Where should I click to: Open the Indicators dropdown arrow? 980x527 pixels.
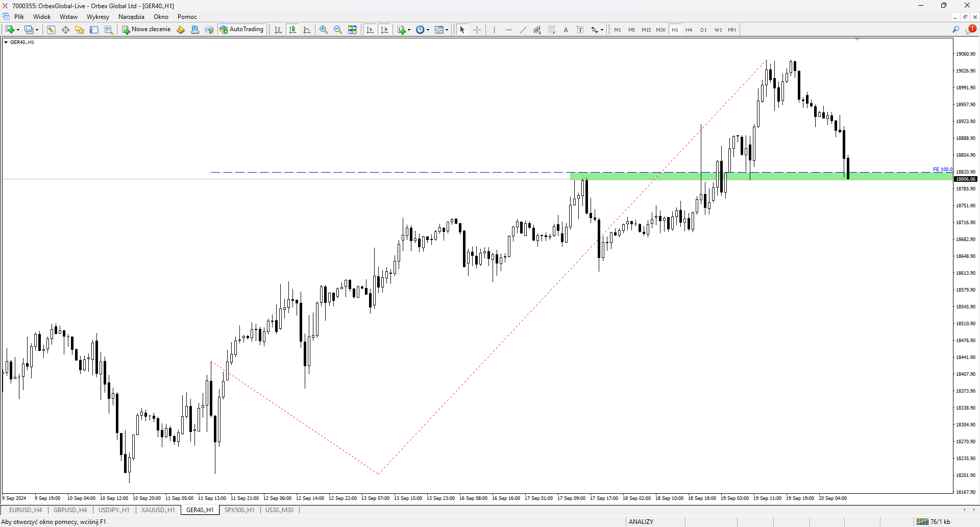click(409, 30)
